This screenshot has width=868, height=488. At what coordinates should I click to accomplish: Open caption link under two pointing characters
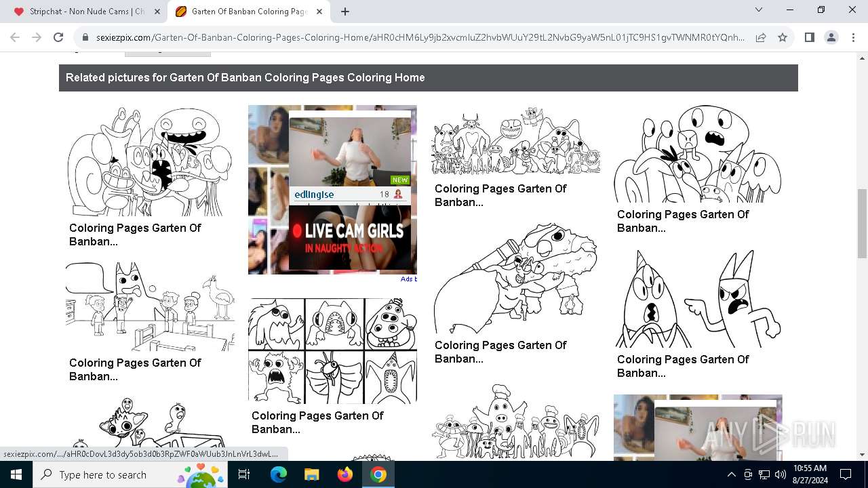[x=683, y=366]
